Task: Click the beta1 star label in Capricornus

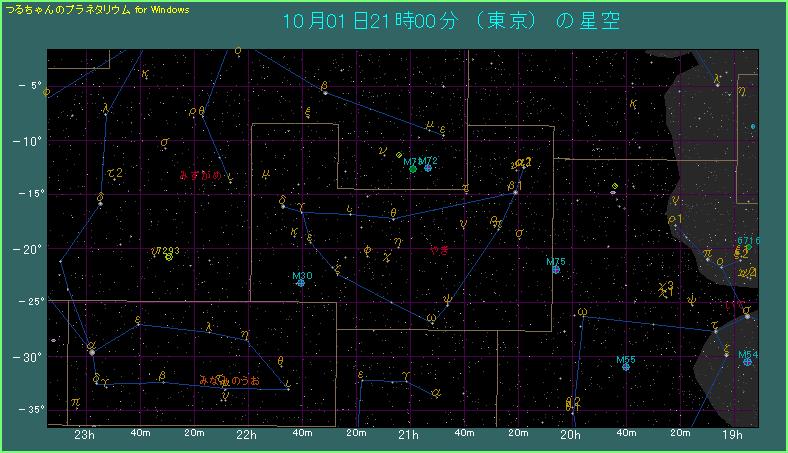Action: tap(514, 186)
